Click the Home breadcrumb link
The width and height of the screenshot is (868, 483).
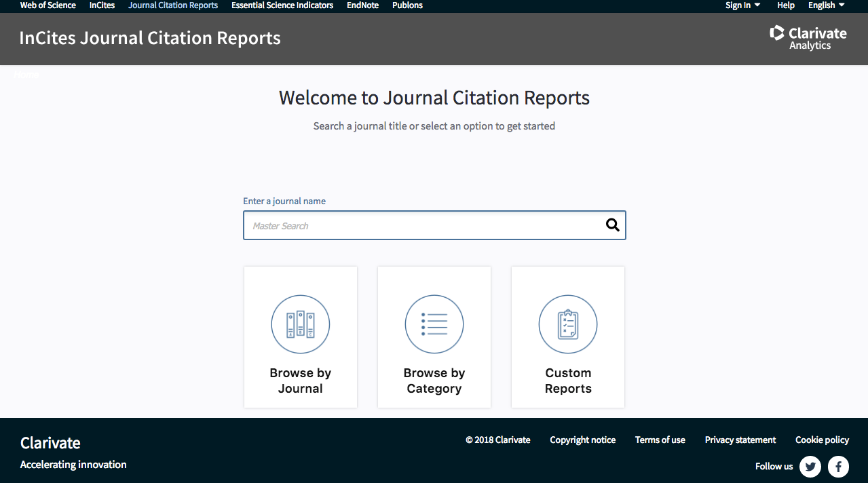(27, 75)
